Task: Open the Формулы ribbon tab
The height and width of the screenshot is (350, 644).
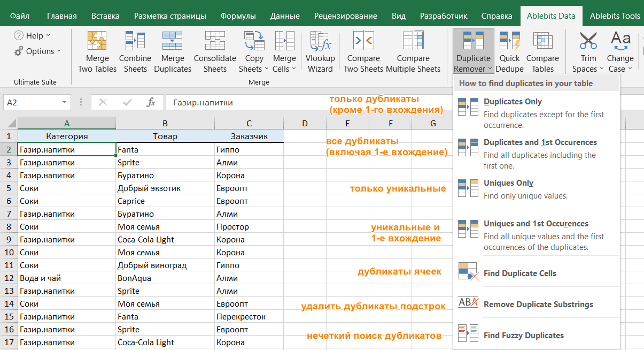Action: 238,16
